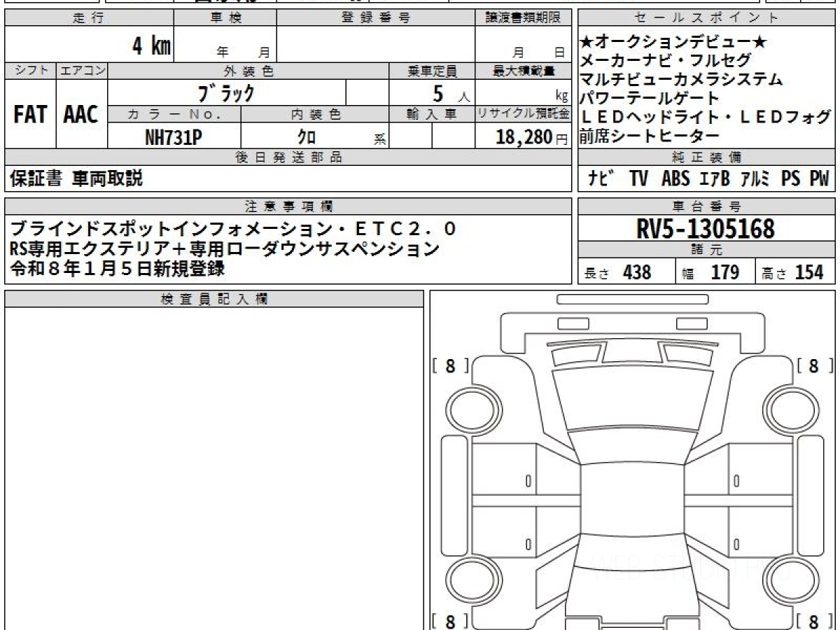Click the "外装色" header
This screenshot has width=840, height=630.
(248, 71)
